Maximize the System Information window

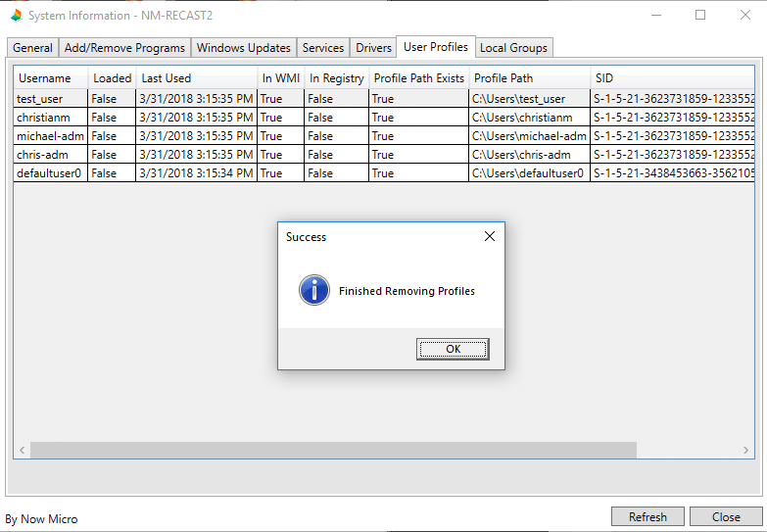700,16
